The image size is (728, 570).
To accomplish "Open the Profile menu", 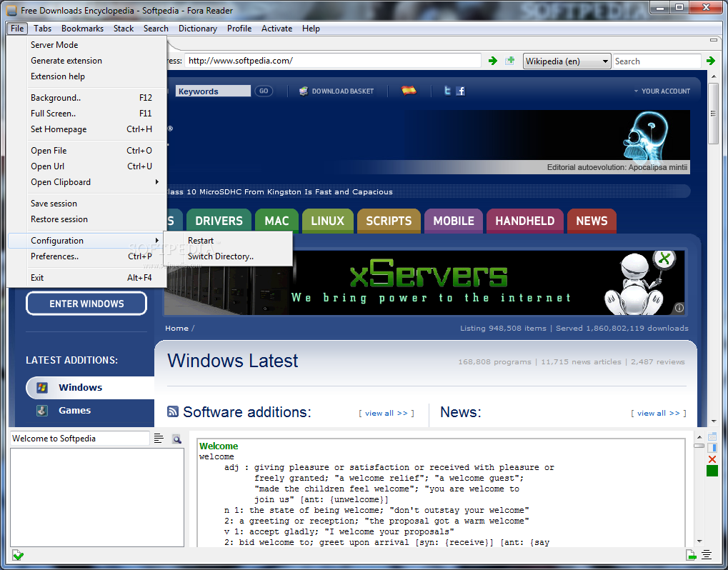I will pos(239,29).
